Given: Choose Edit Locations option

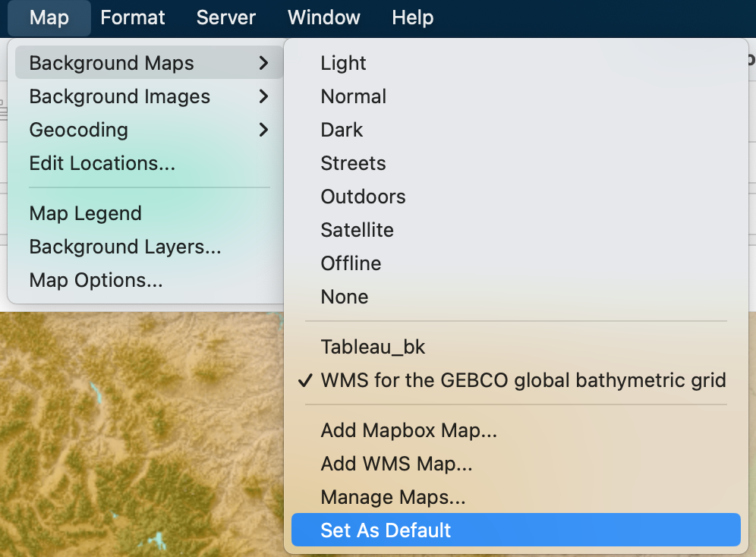Looking at the screenshot, I should pos(102,163).
